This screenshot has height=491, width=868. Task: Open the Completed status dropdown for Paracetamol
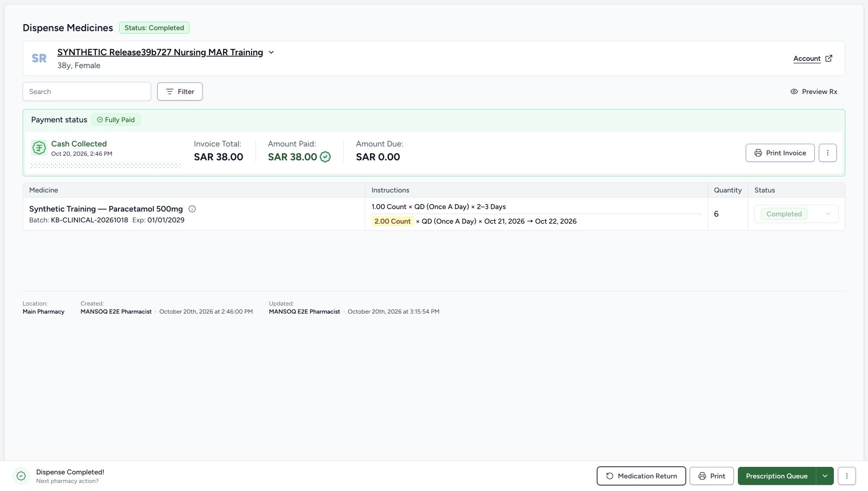coord(797,214)
